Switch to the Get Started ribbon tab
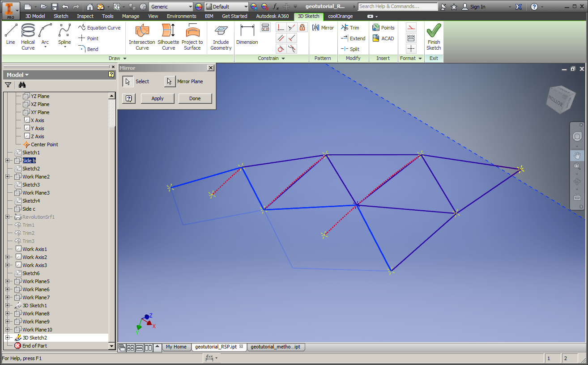The width and height of the screenshot is (588, 365). pyautogui.click(x=234, y=16)
